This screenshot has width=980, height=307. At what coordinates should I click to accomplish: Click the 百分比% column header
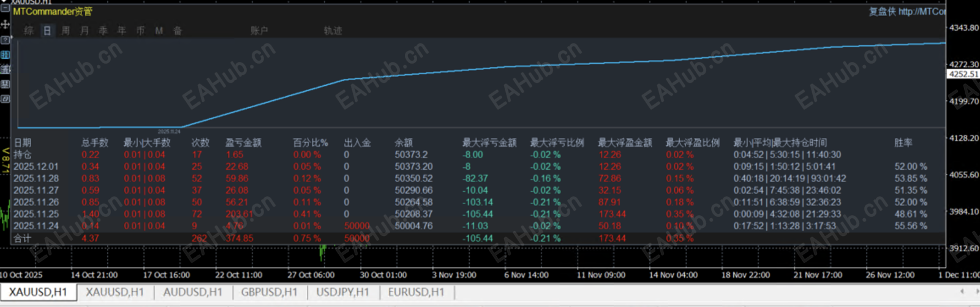[x=311, y=143]
